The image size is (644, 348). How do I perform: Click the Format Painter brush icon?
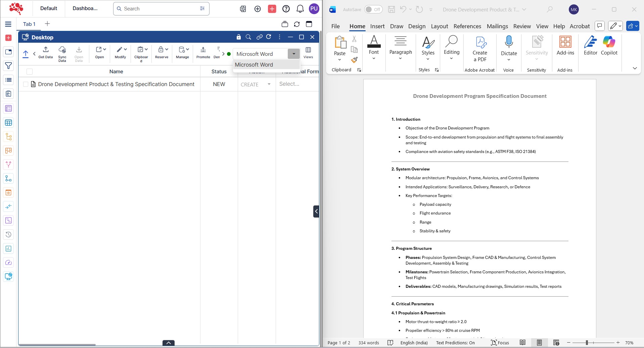(354, 60)
